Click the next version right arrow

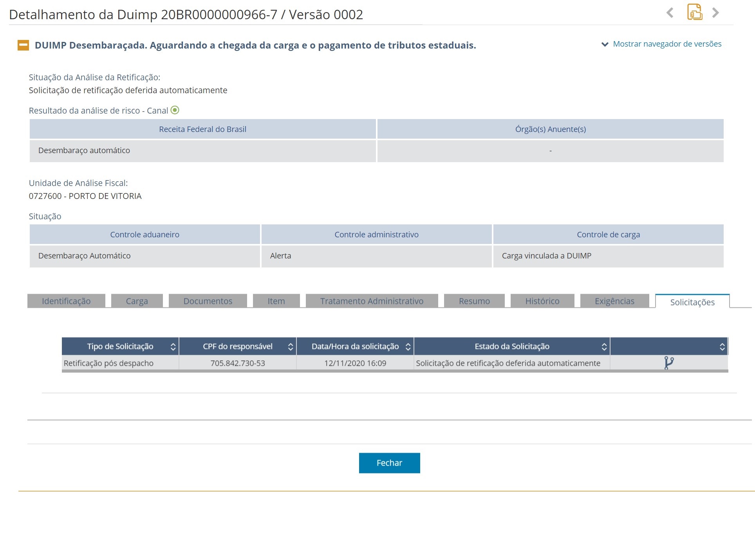pos(715,13)
